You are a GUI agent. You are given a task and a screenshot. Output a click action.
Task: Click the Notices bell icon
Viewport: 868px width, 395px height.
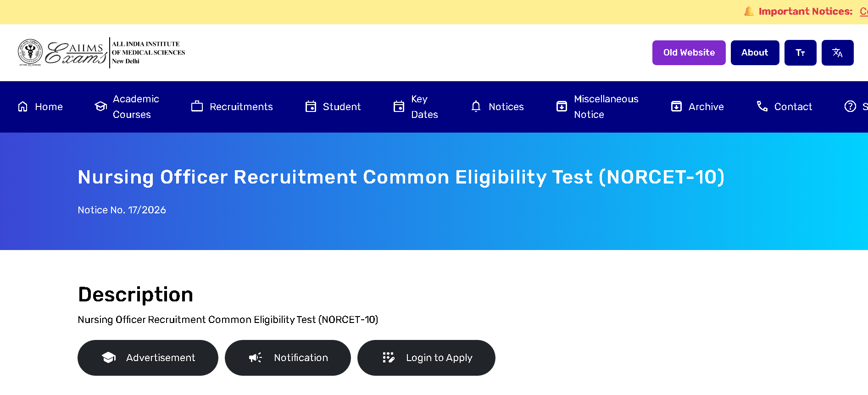pyautogui.click(x=476, y=107)
